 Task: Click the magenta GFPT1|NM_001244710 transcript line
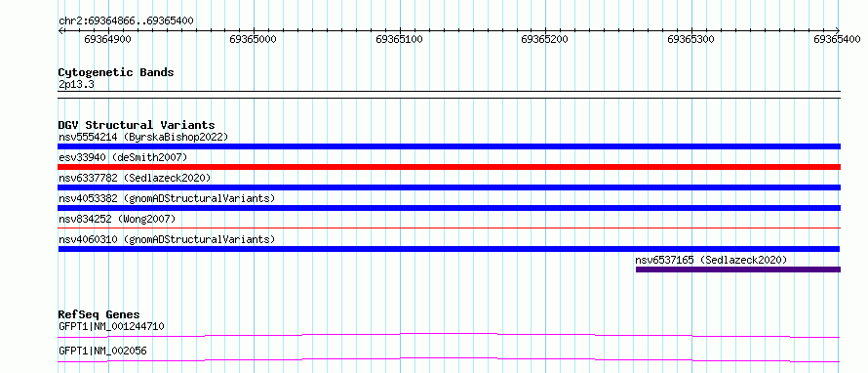pyautogui.click(x=449, y=335)
